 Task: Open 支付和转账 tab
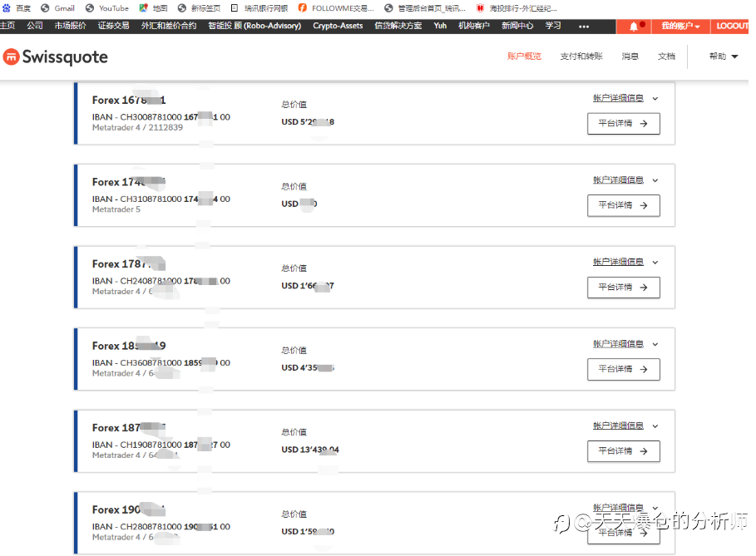tap(581, 57)
